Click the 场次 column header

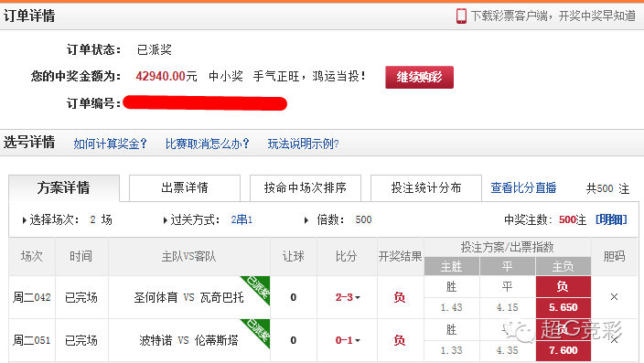pyautogui.click(x=32, y=256)
